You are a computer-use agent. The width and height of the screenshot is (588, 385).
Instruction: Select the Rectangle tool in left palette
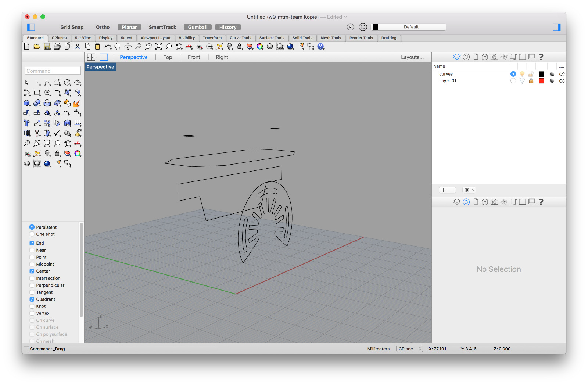[x=37, y=93]
